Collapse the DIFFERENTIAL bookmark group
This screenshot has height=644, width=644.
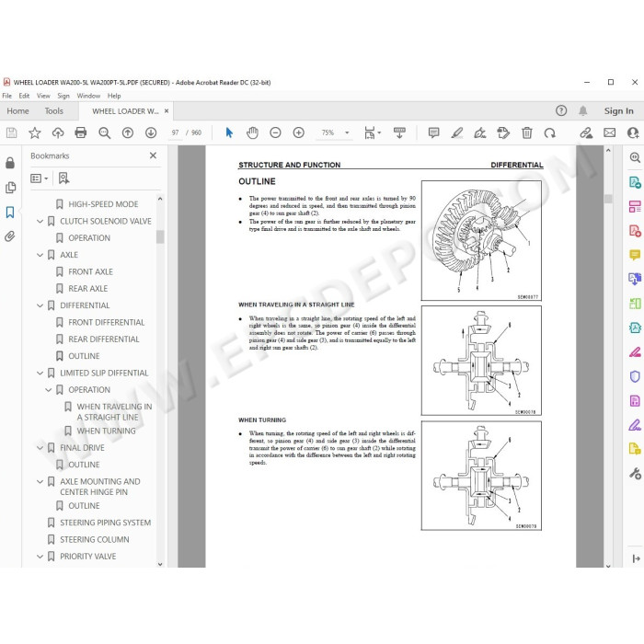[x=40, y=305]
